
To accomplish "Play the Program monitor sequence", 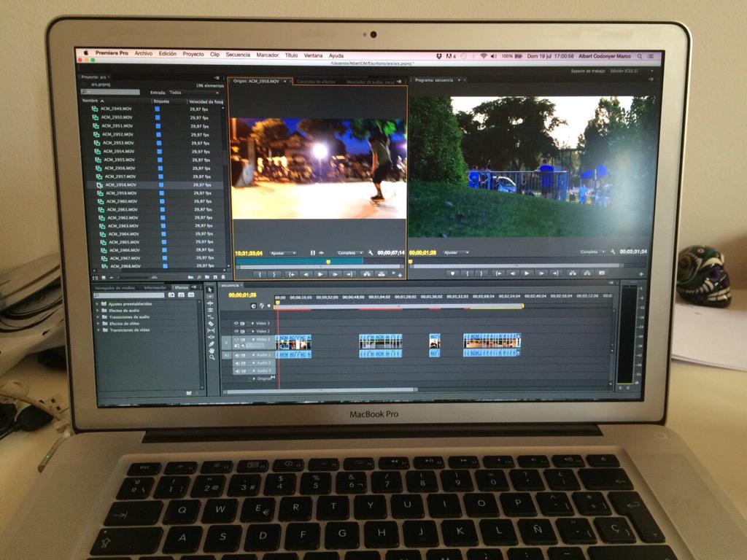I will 527,273.
